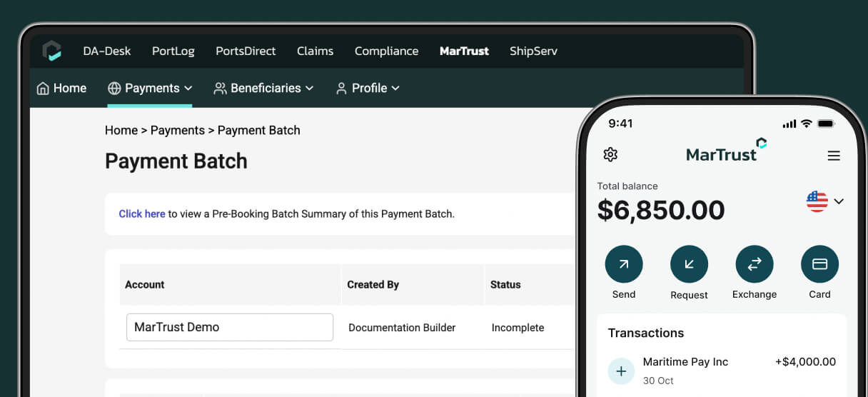Screen dimensions: 868x397
Task: Click the $6,850.00 total balance
Action: pyautogui.click(x=661, y=210)
